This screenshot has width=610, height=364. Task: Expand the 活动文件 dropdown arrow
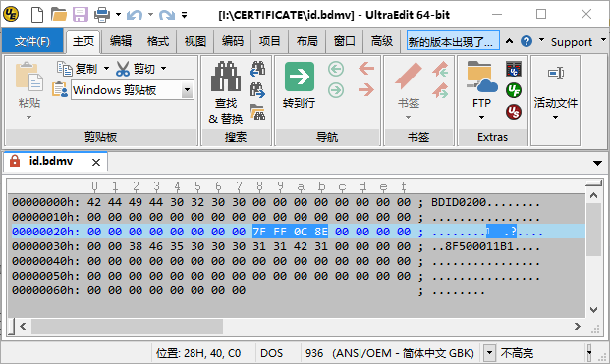pyautogui.click(x=556, y=117)
